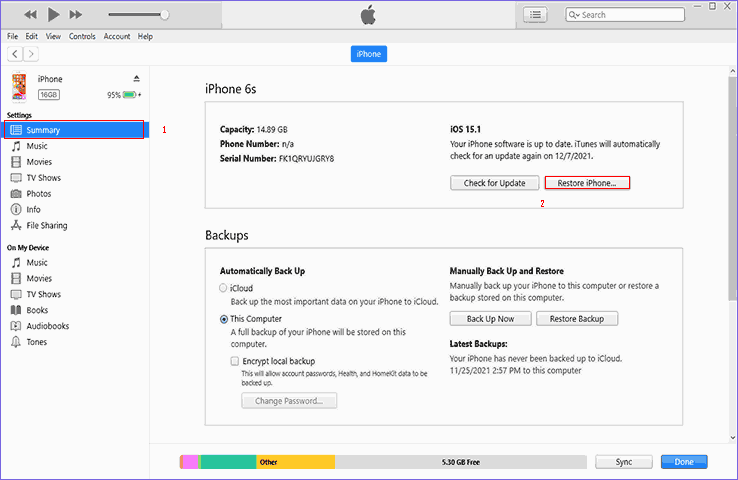Select the iPhone device tab
This screenshot has height=480, width=738.
369,54
